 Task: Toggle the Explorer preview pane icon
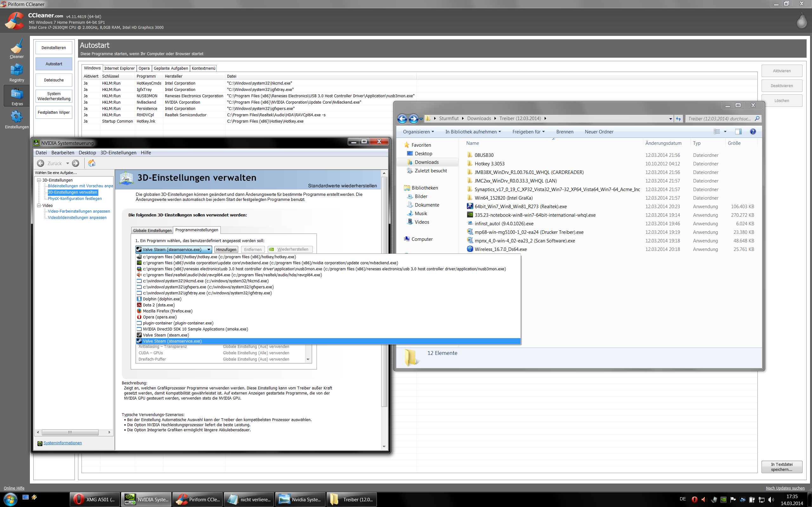(738, 132)
